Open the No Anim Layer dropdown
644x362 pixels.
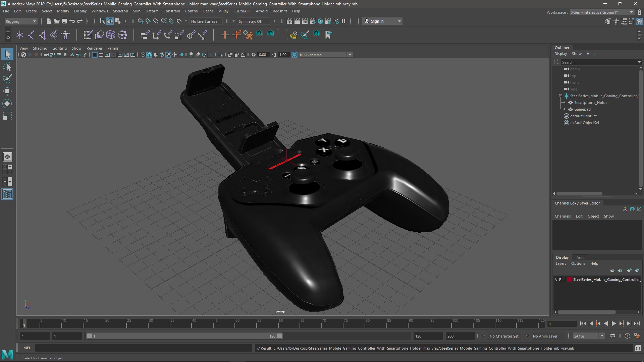pos(548,336)
